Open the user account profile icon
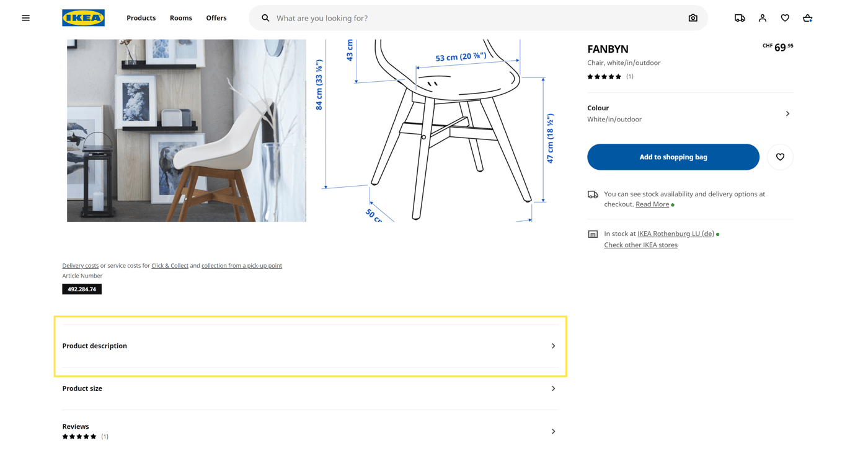This screenshot has width=868, height=456. pos(762,18)
